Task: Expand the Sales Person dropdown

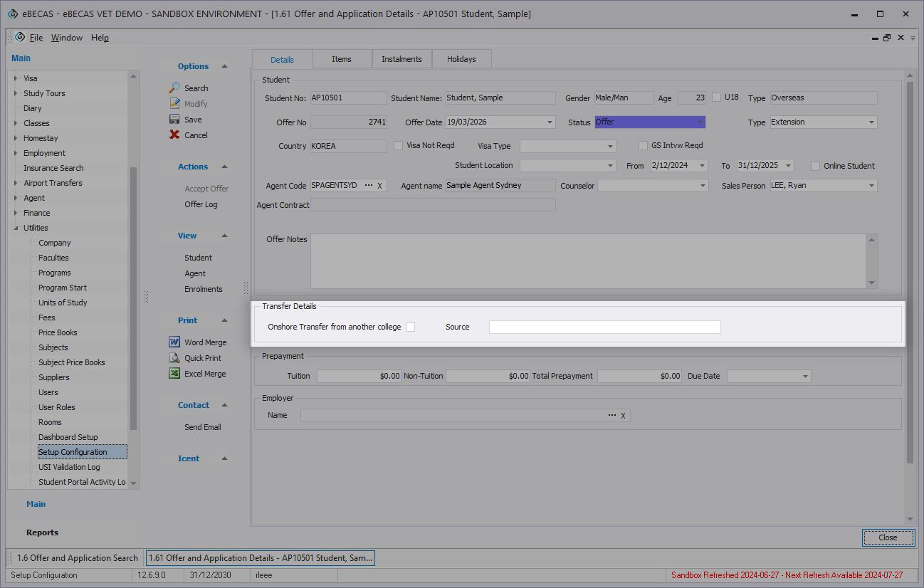Action: pos(871,186)
